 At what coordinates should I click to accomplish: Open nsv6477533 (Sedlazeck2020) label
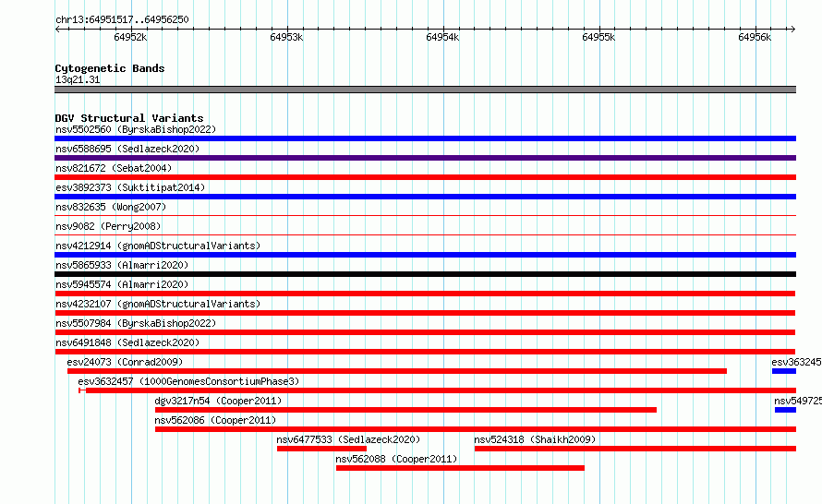(348, 439)
